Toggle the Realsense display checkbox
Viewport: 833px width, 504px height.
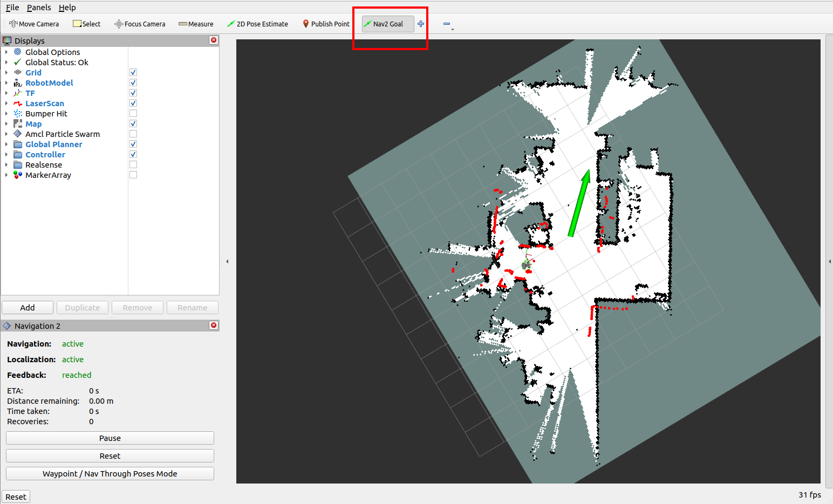[x=133, y=165]
